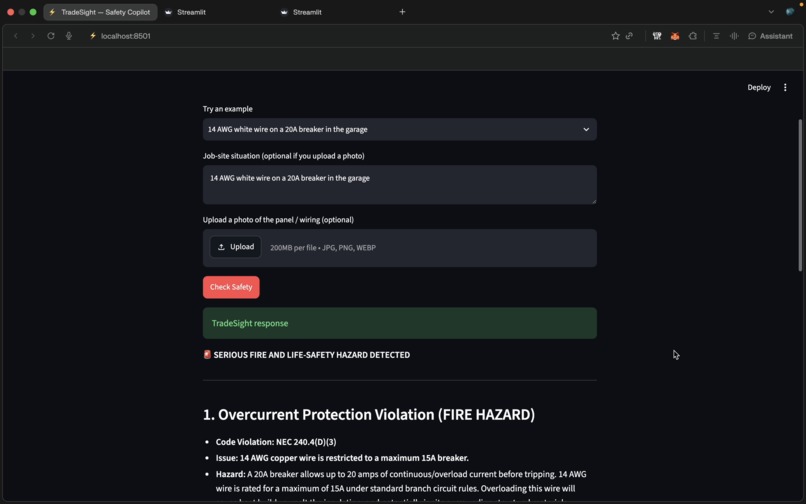Click the localhost:8501 address field

pos(126,36)
